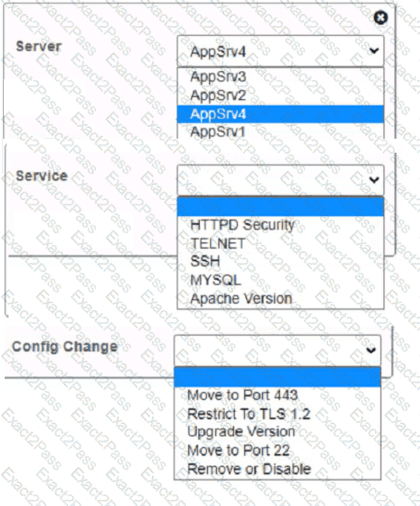Click the close X icon at top right
The width and height of the screenshot is (420, 506).
(x=380, y=17)
